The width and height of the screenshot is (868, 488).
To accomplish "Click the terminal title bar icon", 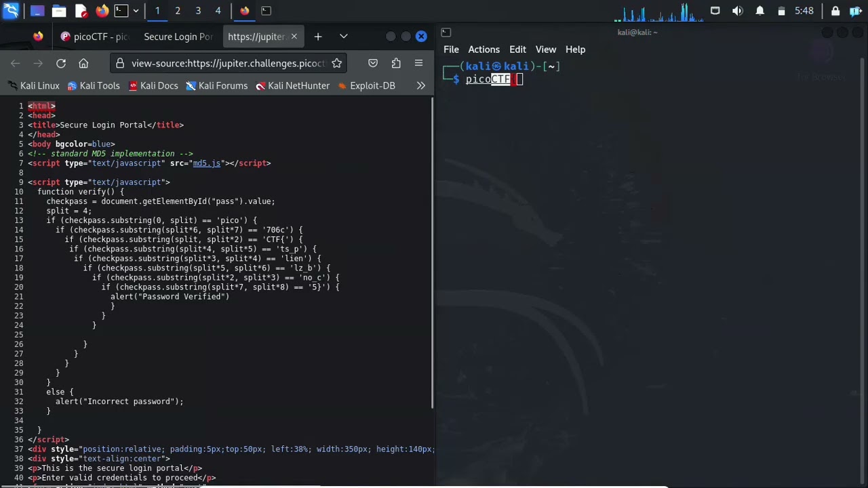I will [446, 32].
